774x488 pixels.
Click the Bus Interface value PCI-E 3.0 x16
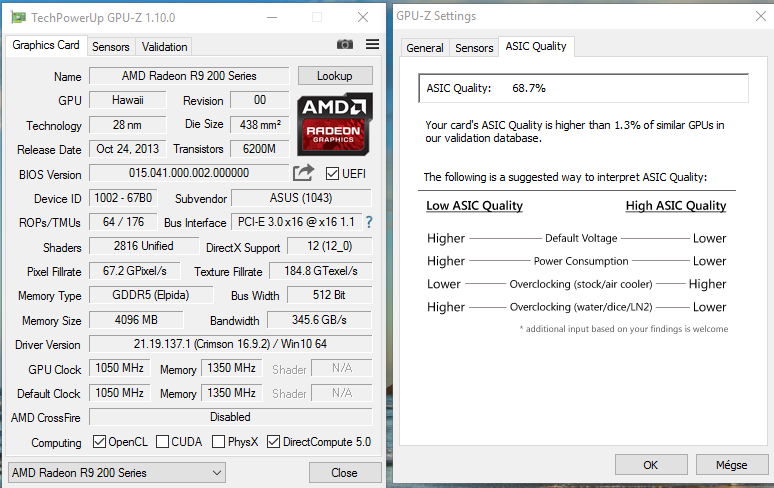coord(296,222)
